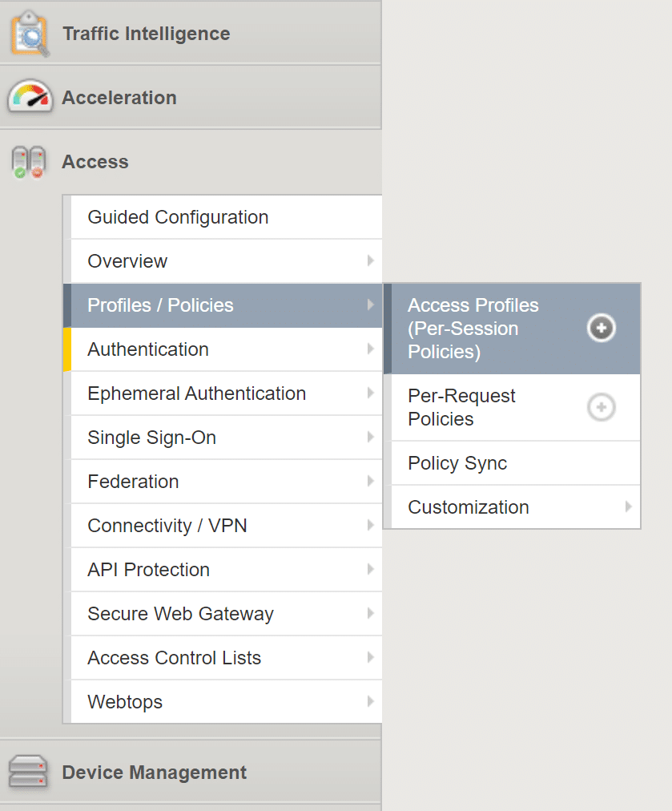Open Access Profiles (Per-Session Policies)

pos(473,328)
